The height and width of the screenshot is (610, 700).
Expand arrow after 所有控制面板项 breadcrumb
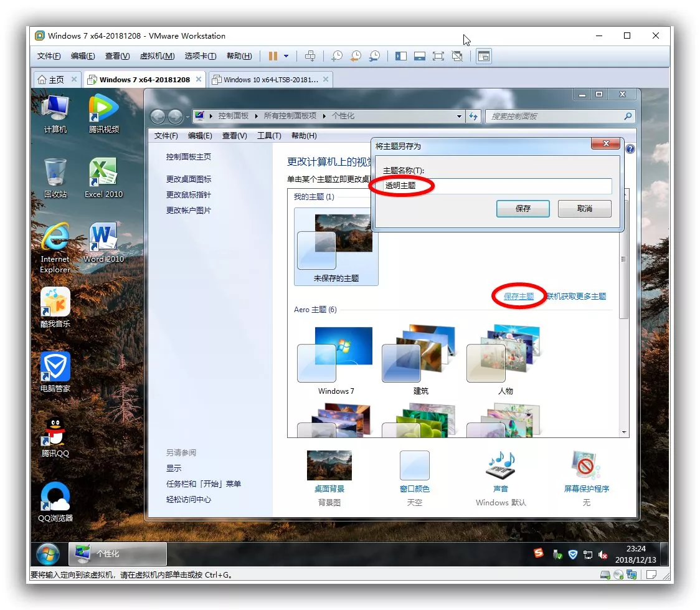(324, 116)
